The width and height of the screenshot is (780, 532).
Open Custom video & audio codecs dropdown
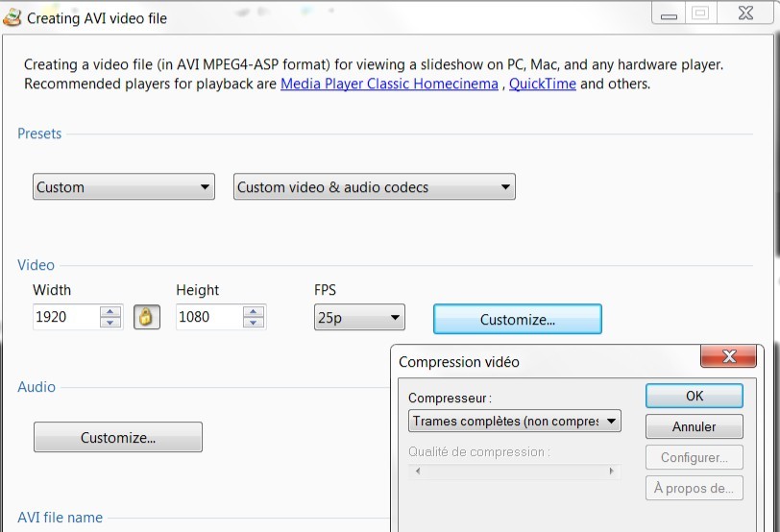[x=375, y=187]
